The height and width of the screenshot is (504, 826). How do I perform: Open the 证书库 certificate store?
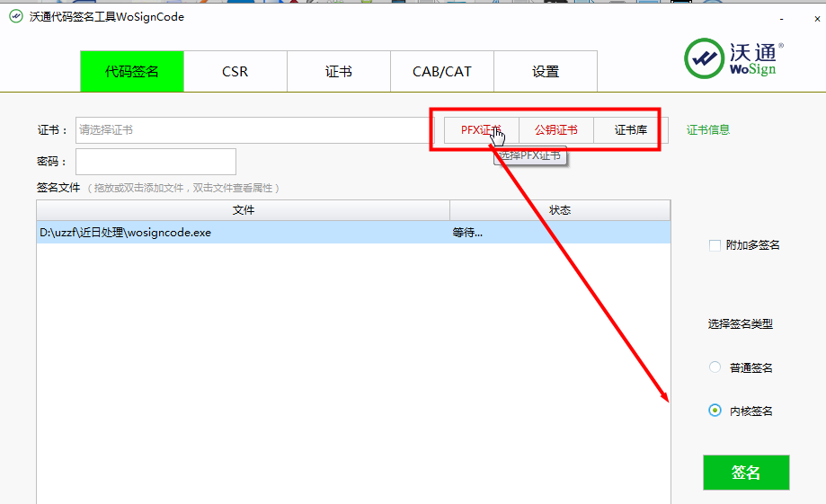tap(631, 130)
